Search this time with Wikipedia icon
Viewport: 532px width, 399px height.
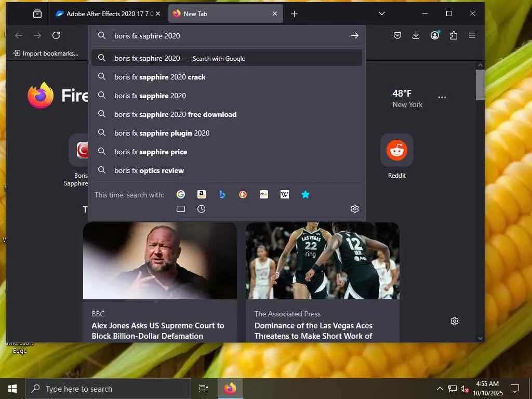pos(285,194)
